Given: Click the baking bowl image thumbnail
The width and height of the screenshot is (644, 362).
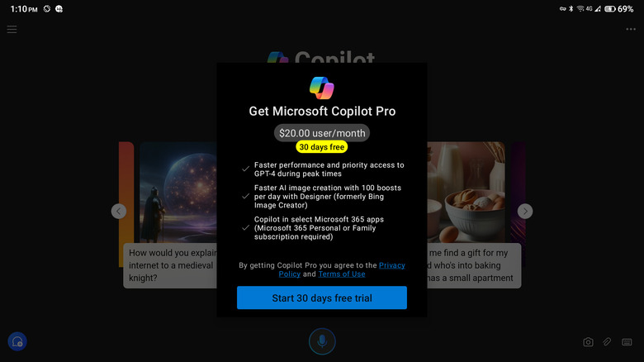Looking at the screenshot, I should click(x=466, y=192).
